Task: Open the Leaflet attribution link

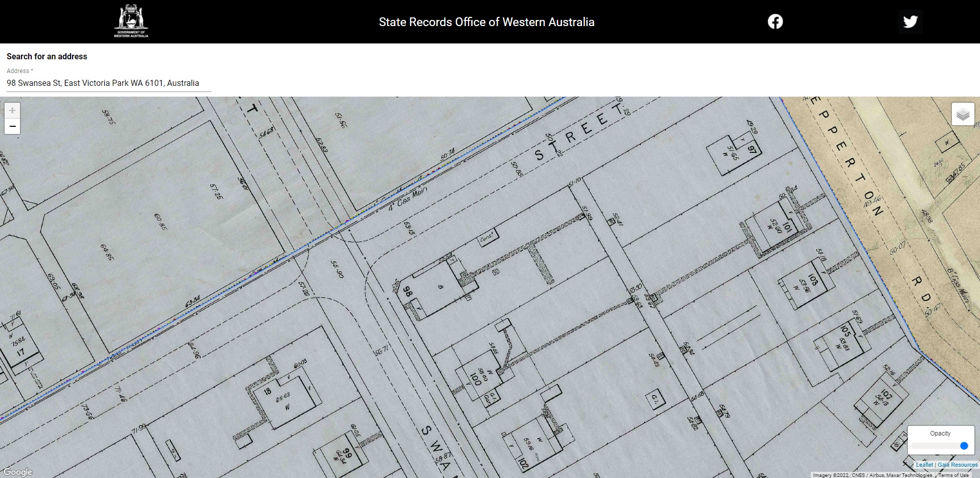Action: [924, 465]
